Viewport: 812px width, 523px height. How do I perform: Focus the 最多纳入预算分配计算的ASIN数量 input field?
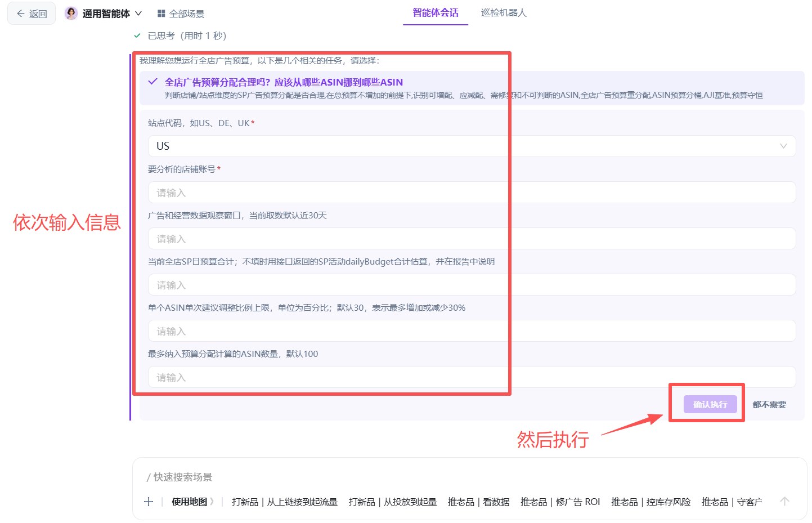click(x=472, y=377)
